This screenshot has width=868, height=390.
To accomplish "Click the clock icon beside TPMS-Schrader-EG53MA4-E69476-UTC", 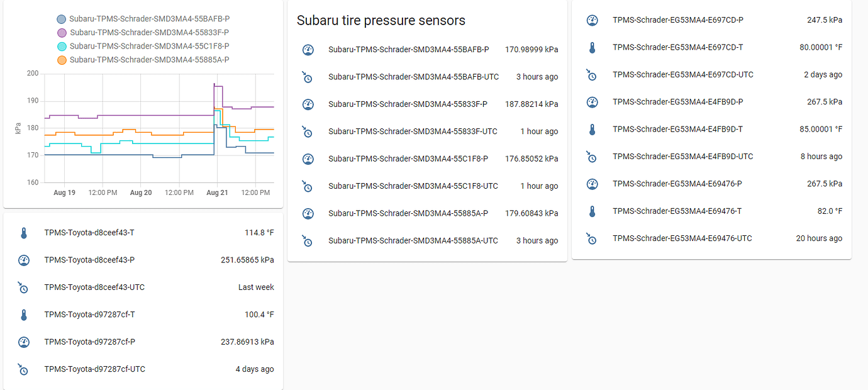I will pos(592,238).
